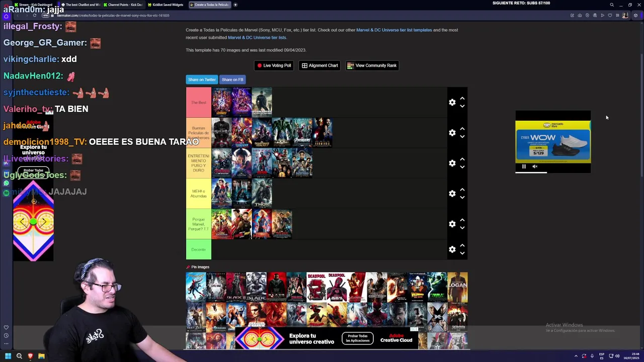Select the yellow MEH o Aburridas label

pos(199,194)
